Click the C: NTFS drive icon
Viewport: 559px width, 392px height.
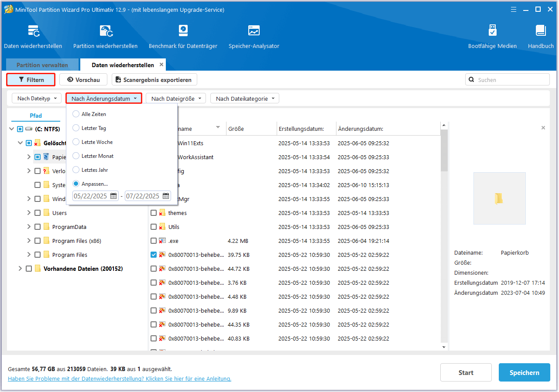click(29, 129)
